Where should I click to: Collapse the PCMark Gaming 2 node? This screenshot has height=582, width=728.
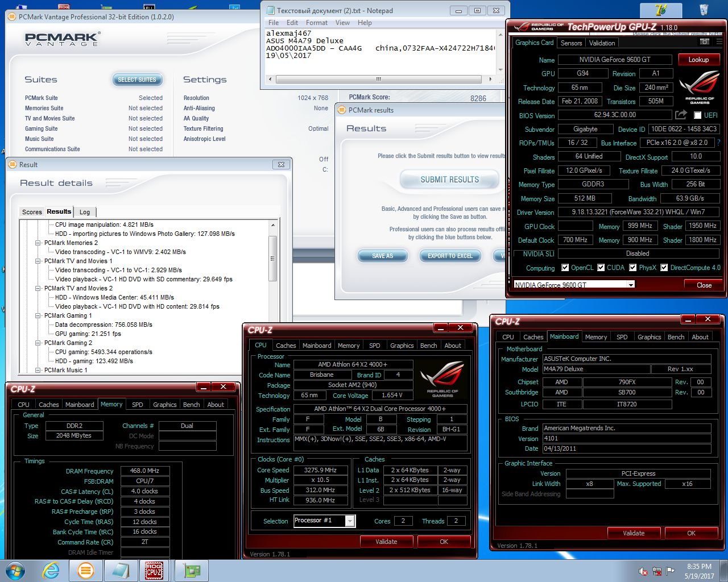38,343
